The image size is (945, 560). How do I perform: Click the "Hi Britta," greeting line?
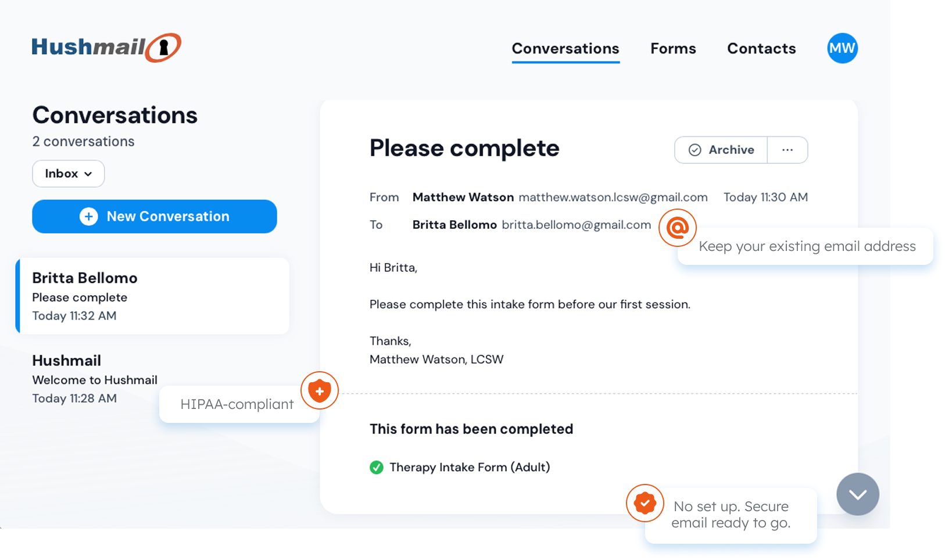pyautogui.click(x=393, y=268)
